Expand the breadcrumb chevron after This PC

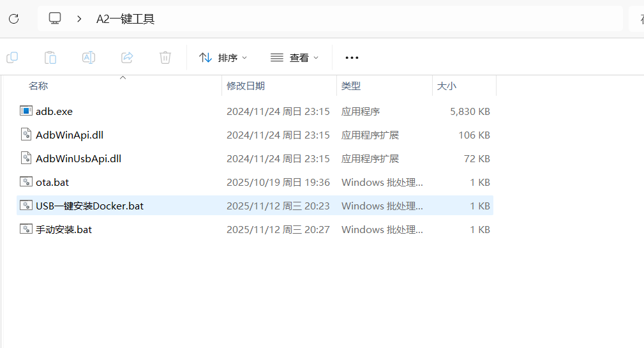point(79,19)
